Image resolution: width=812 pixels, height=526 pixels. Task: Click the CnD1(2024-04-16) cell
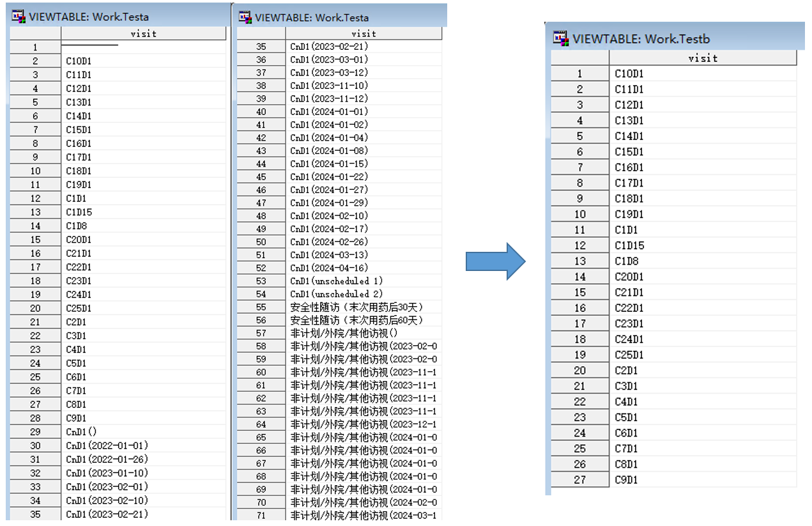(364, 268)
